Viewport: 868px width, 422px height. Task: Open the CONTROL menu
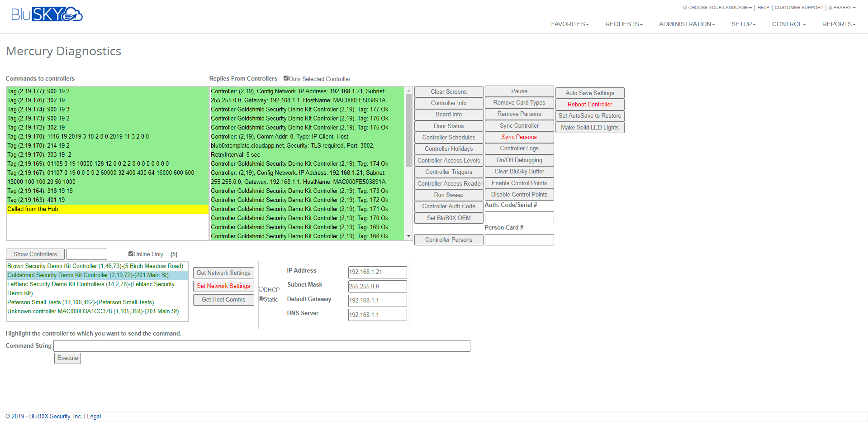click(x=788, y=24)
